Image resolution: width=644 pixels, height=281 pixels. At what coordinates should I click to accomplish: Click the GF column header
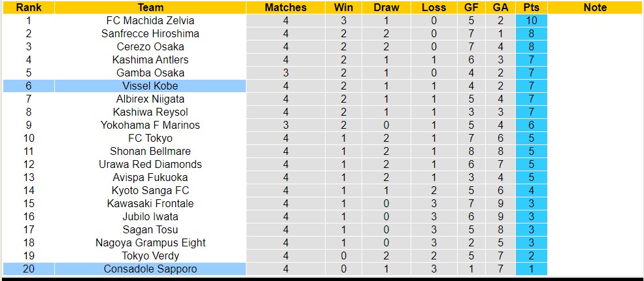click(471, 7)
